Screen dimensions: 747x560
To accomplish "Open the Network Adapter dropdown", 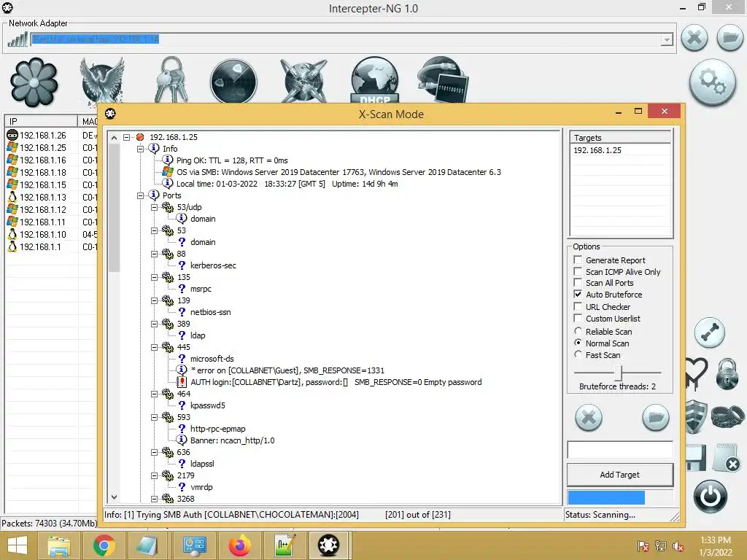I will pyautogui.click(x=667, y=39).
